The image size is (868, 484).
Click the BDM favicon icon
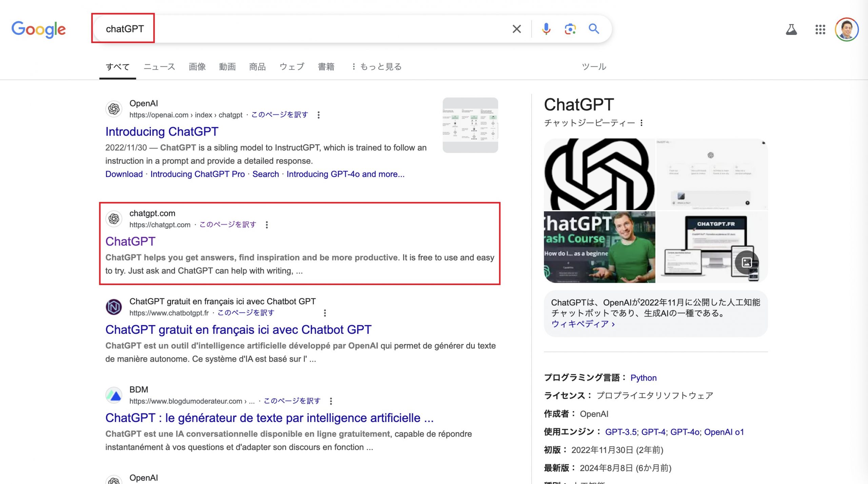tap(114, 395)
